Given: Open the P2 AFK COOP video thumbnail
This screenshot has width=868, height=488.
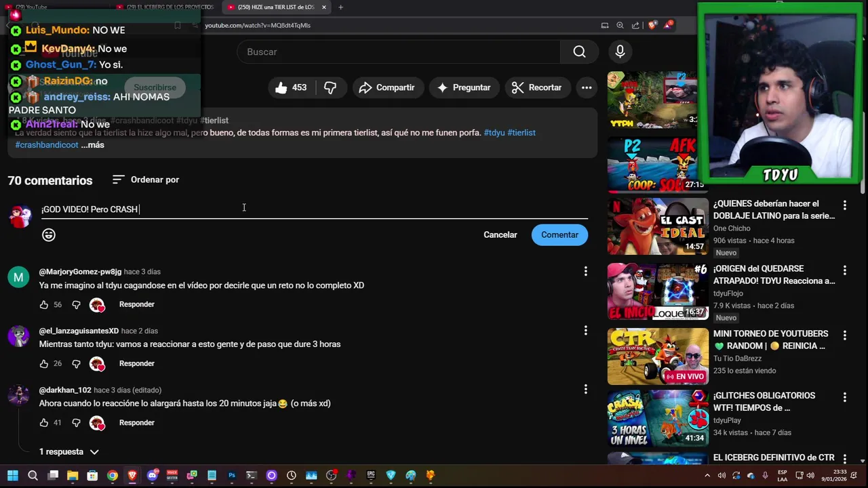Looking at the screenshot, I should point(657,163).
